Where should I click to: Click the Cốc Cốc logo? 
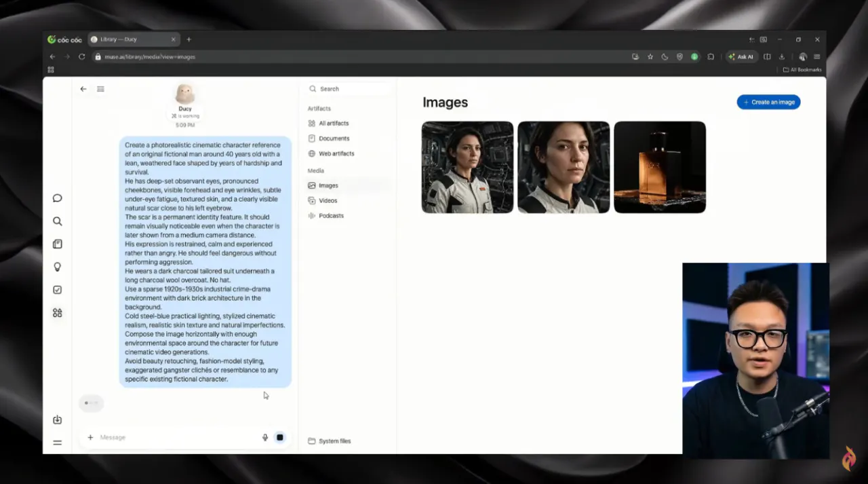tap(64, 39)
